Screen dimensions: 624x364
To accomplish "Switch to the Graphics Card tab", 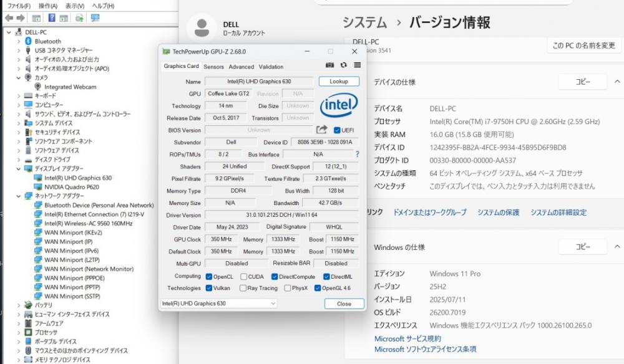I will pos(181,66).
